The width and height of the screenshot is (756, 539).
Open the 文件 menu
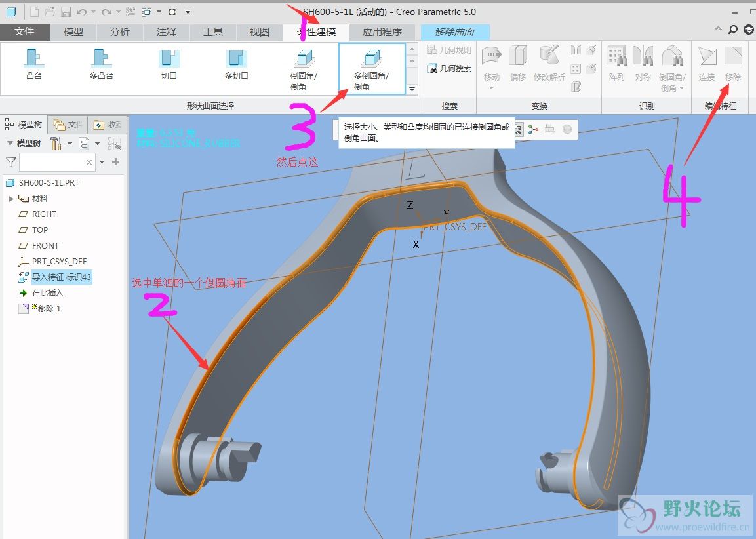25,32
